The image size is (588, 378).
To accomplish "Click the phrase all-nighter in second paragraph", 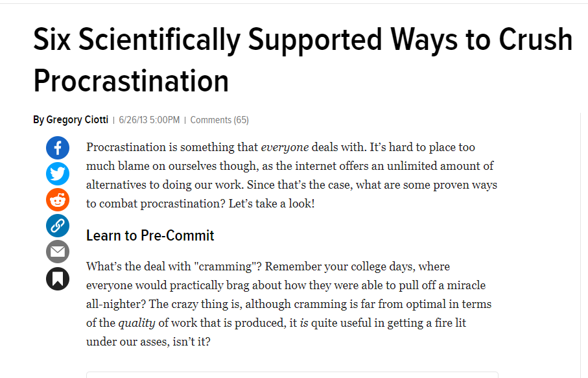I will coord(116,304).
